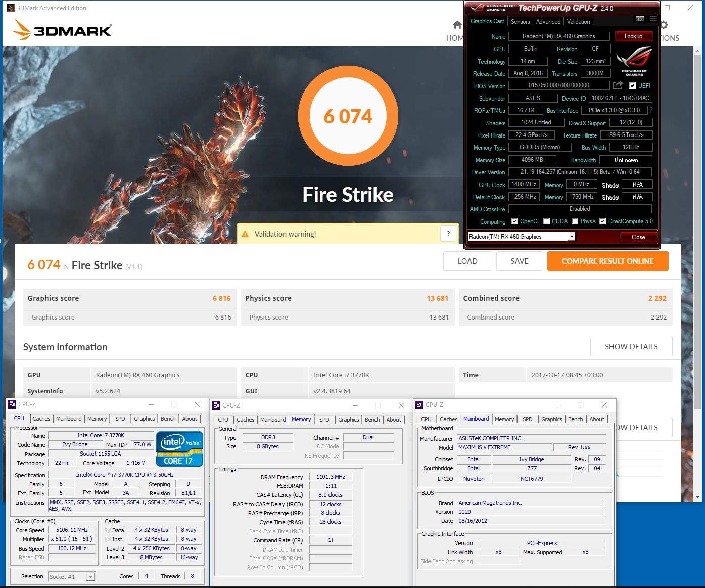The image size is (705, 588).
Task: Toggle the CUDA checkbox
Action: [546, 221]
